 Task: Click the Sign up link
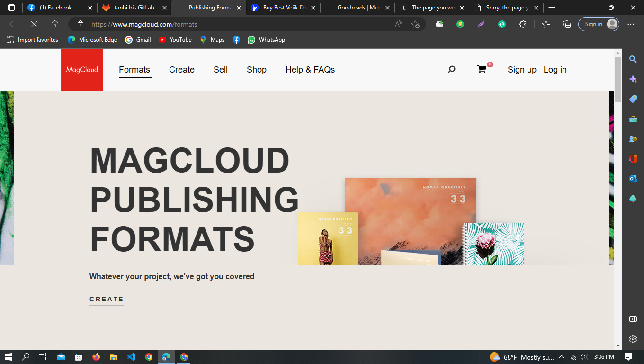click(x=522, y=70)
